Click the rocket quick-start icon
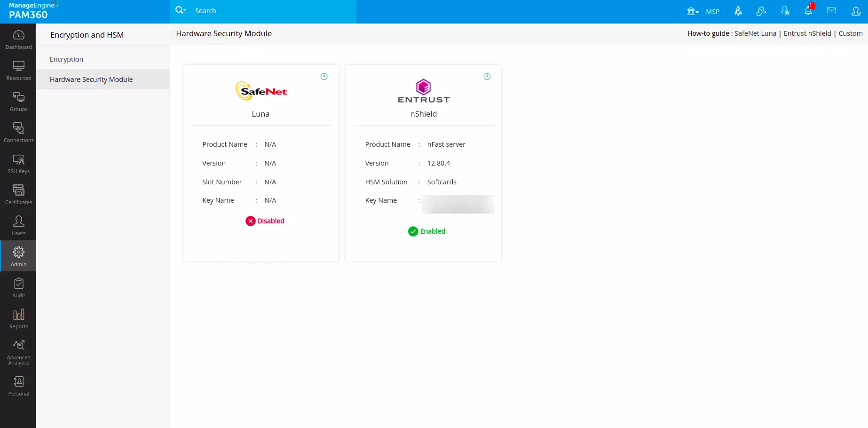Image resolution: width=868 pixels, height=428 pixels. point(738,11)
